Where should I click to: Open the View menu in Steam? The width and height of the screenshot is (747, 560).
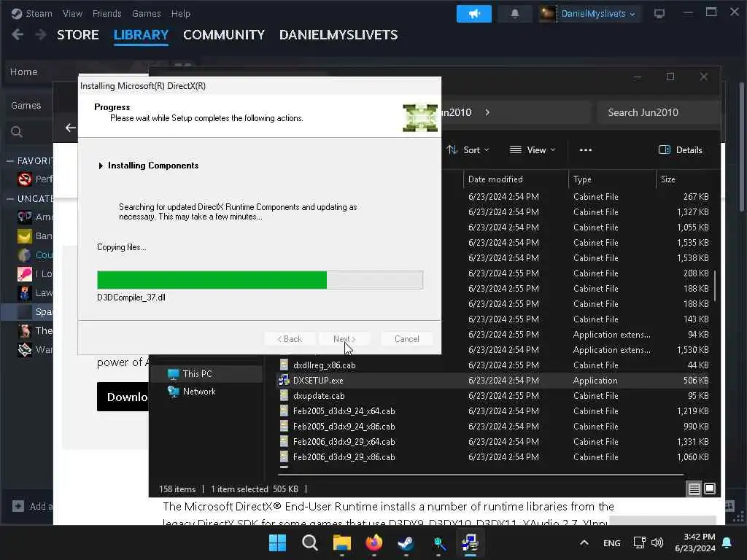72,13
